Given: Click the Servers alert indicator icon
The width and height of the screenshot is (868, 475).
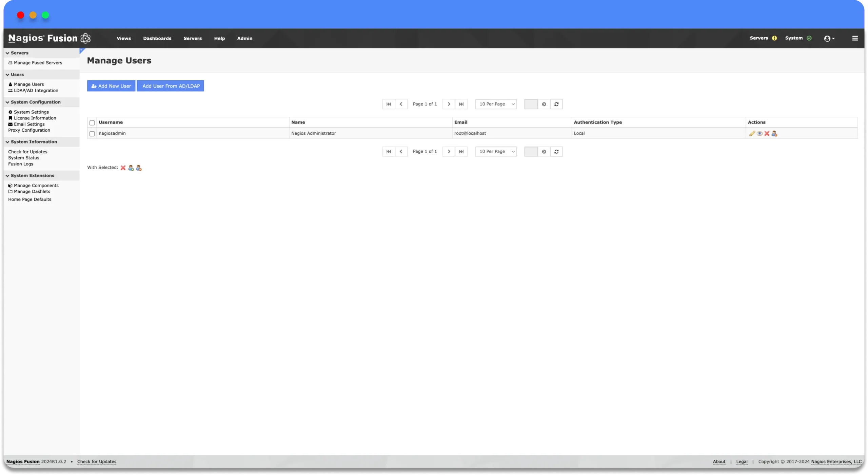Looking at the screenshot, I should (774, 38).
